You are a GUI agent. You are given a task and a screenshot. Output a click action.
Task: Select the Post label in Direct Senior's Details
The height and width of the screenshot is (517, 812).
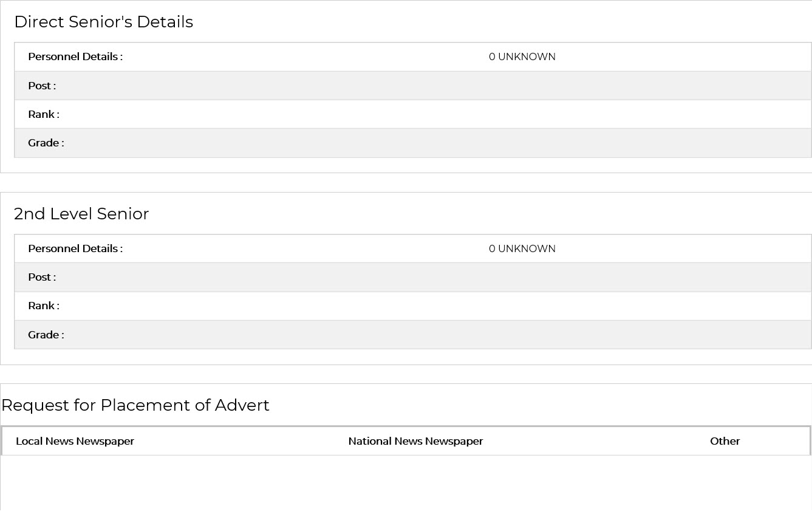point(41,86)
